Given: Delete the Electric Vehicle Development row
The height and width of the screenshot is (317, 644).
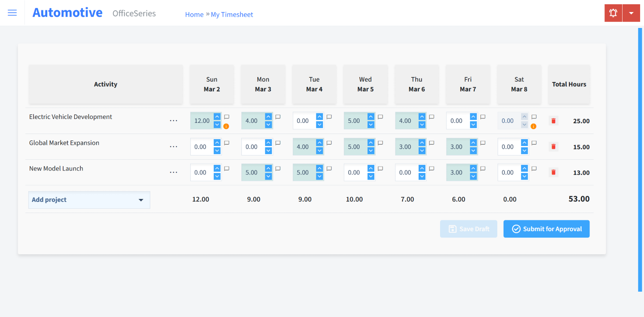Looking at the screenshot, I should [553, 121].
